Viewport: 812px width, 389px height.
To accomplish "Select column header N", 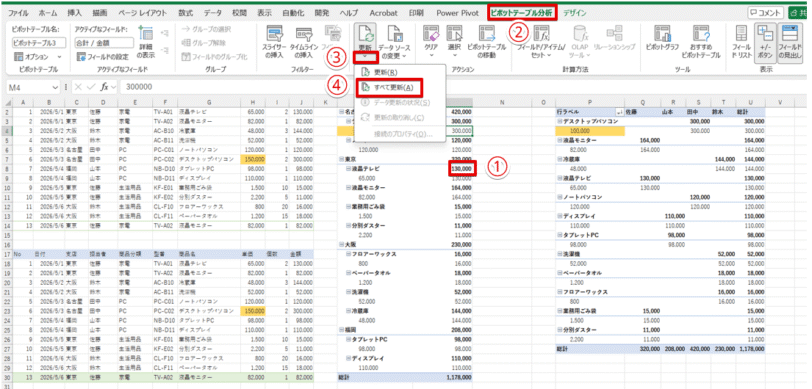I will pos(501,103).
